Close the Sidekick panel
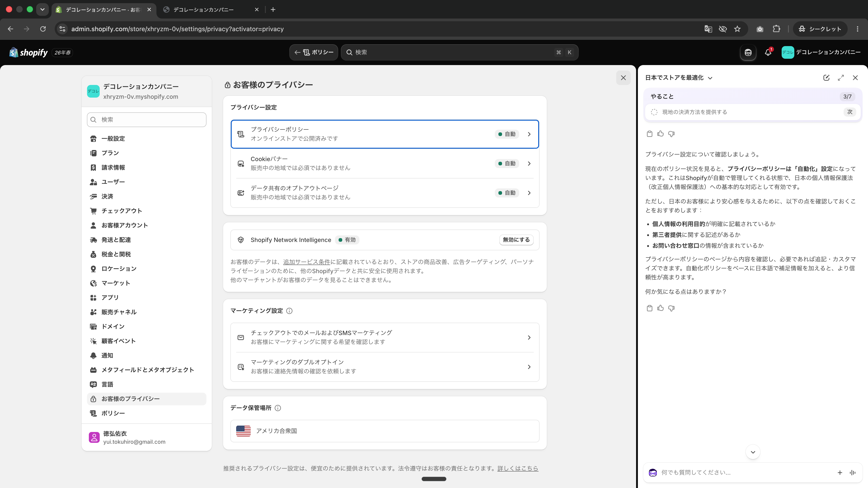This screenshot has width=868, height=488. (855, 78)
